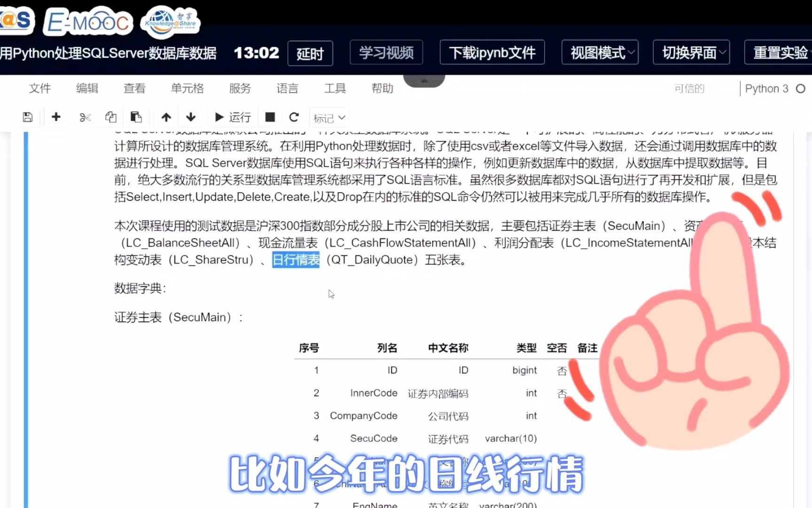Open the 查看 menu
812x508 pixels.
coord(134,88)
